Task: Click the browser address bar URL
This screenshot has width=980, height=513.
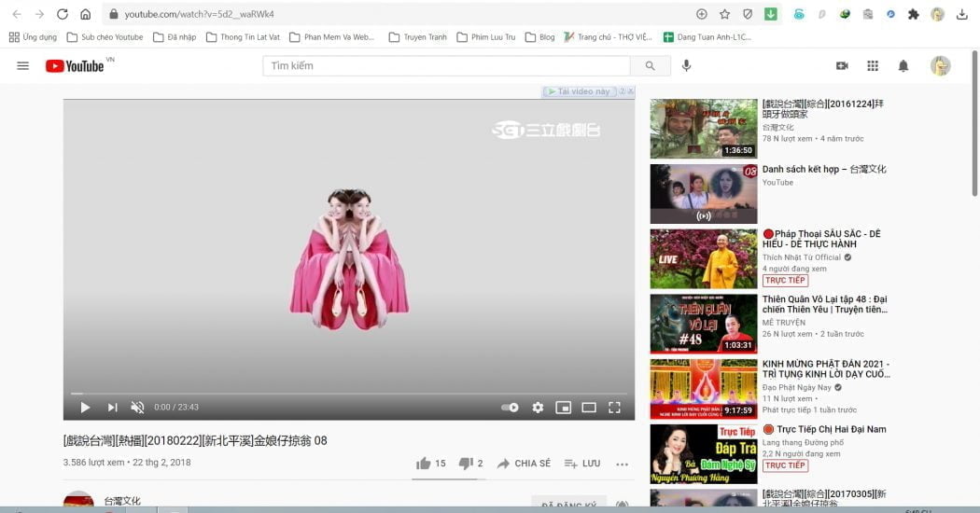Action: point(199,14)
